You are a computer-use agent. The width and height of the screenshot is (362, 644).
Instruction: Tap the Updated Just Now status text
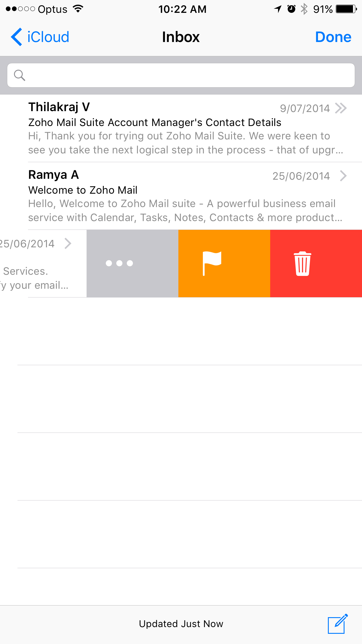[181, 624]
